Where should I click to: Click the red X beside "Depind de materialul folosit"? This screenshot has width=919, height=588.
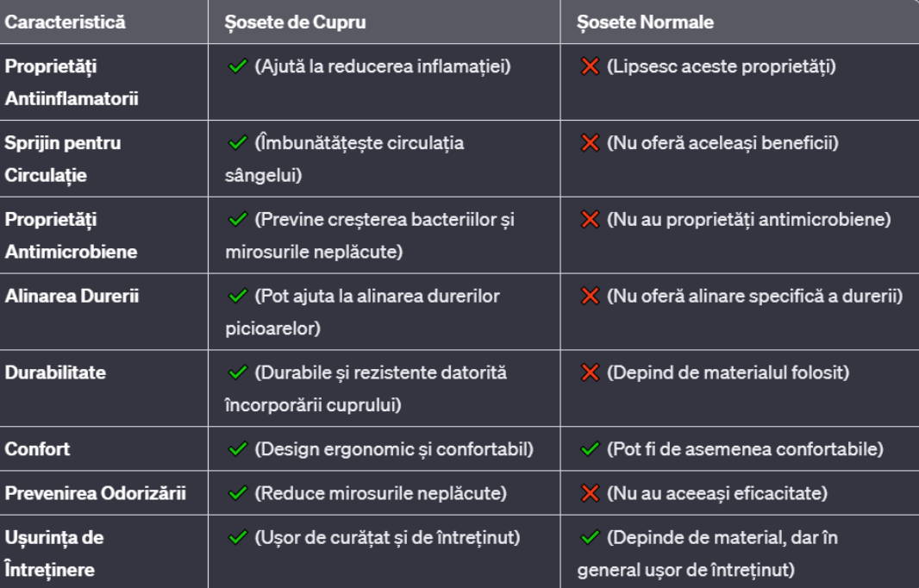[x=591, y=372]
